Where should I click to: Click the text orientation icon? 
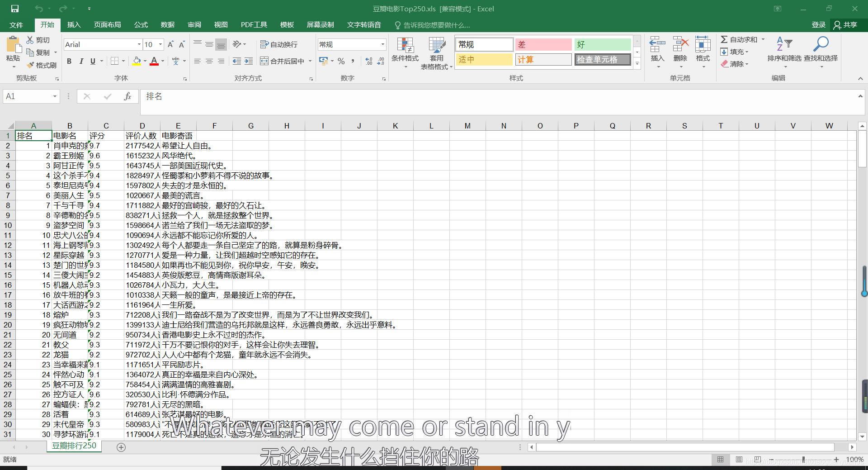237,44
